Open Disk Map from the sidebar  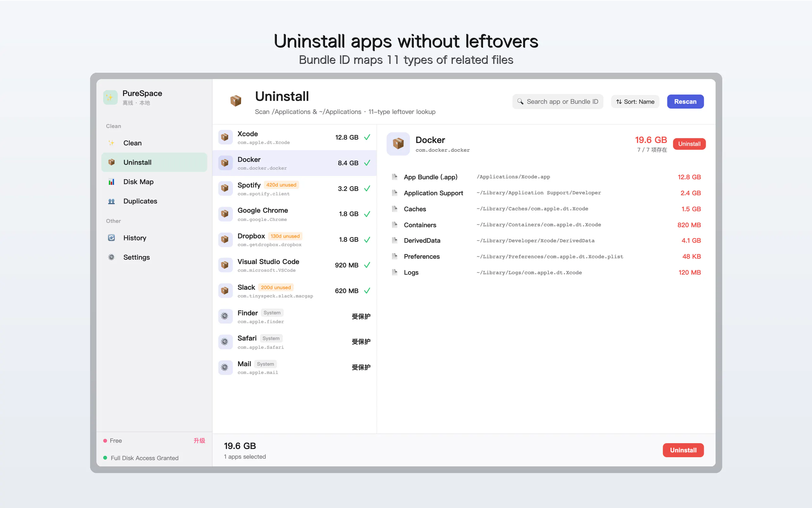point(154,182)
